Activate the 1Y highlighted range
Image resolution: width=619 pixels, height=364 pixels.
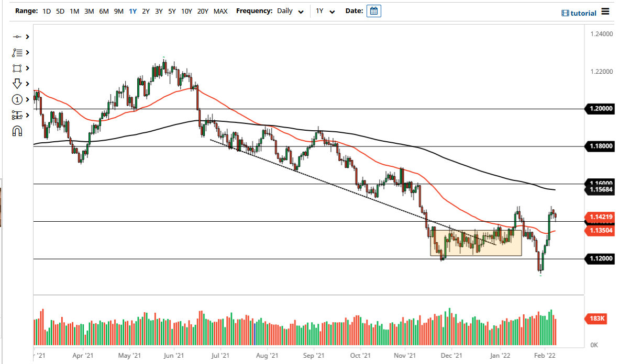(132, 10)
